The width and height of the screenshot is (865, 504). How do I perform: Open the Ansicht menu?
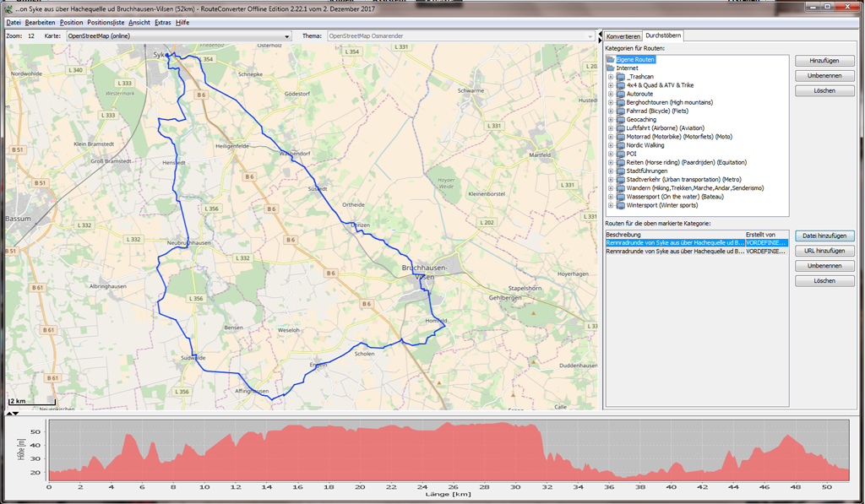139,23
